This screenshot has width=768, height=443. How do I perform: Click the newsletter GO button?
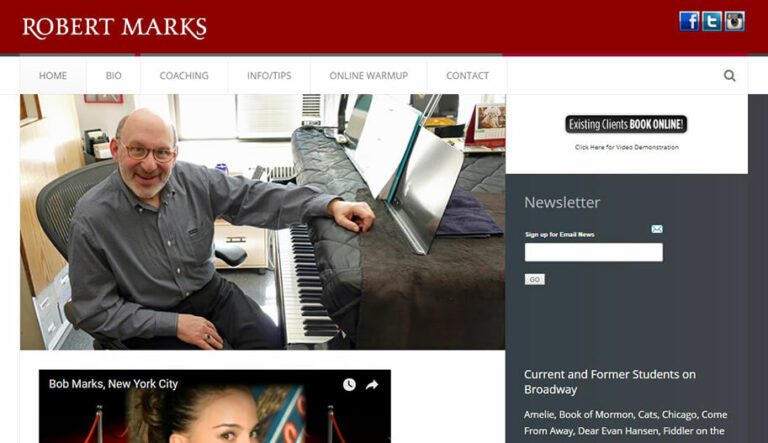coord(534,279)
